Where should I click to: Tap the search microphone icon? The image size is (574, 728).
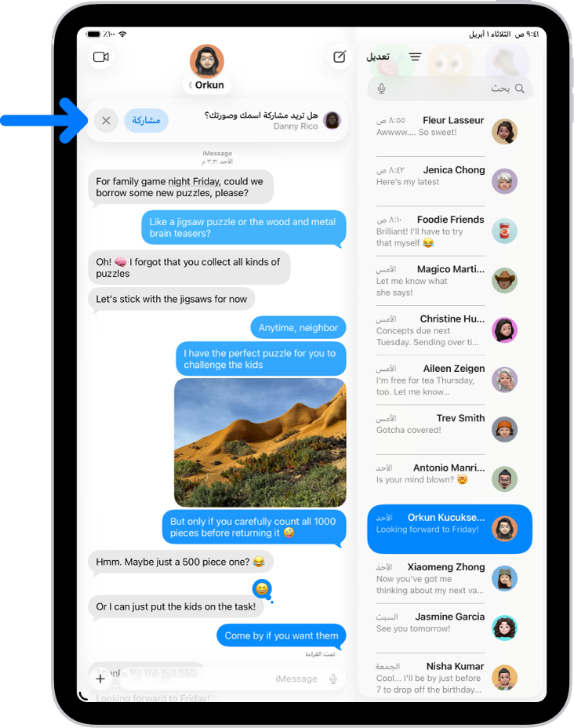pos(381,88)
